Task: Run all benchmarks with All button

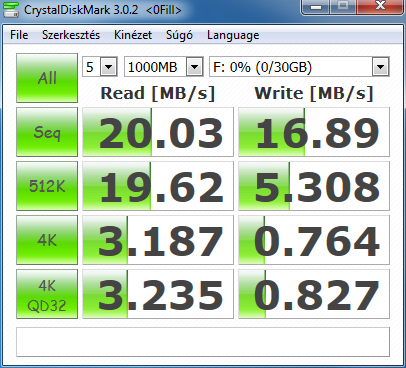Action: point(47,78)
